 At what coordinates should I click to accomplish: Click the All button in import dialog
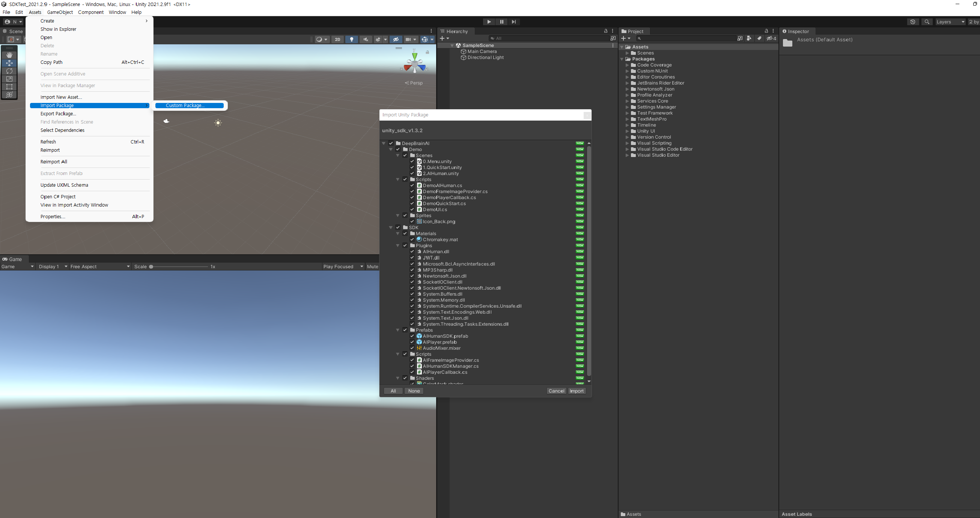(393, 391)
